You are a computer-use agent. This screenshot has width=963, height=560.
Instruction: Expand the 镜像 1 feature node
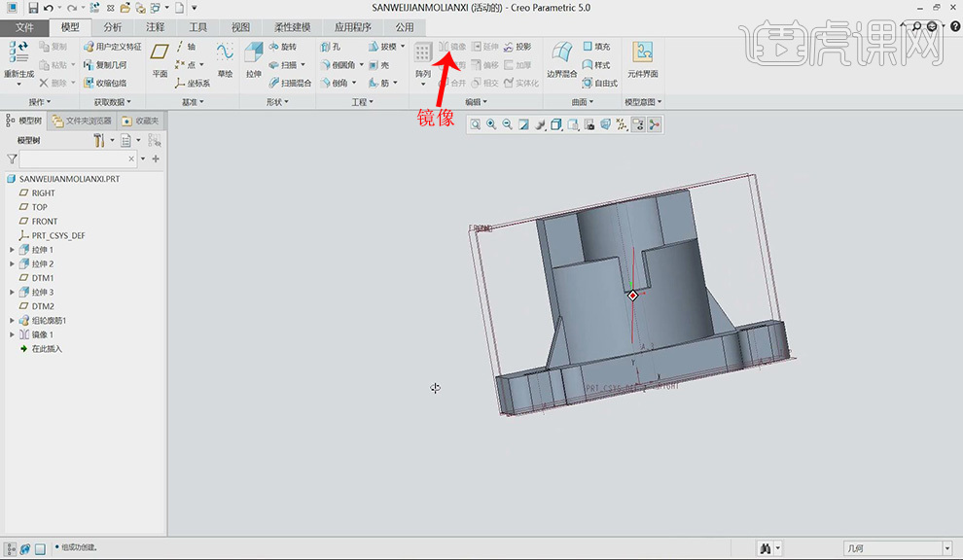pyautogui.click(x=12, y=334)
